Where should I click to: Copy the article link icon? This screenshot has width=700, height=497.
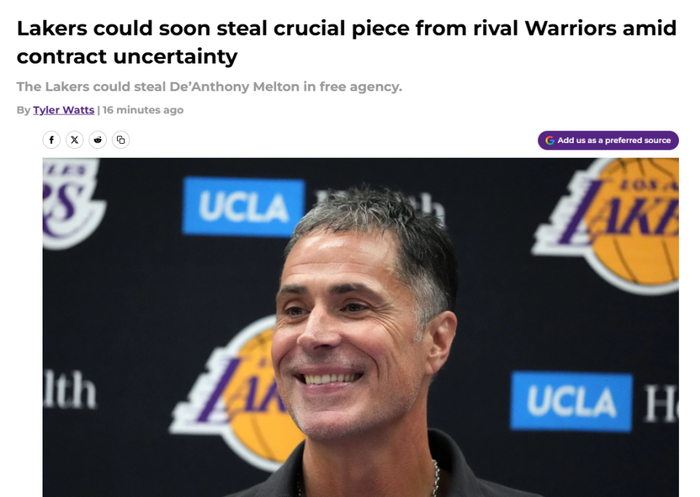click(121, 140)
